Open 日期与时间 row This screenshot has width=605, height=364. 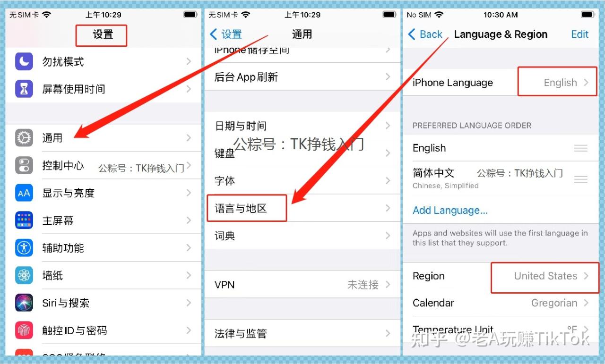[x=302, y=126]
